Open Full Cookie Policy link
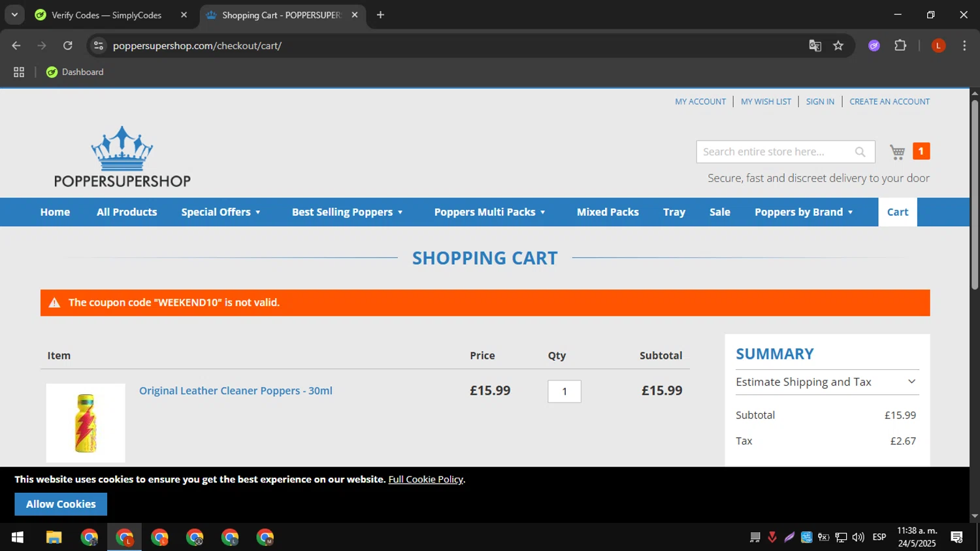Screen dimensions: 980x551 click(x=426, y=479)
